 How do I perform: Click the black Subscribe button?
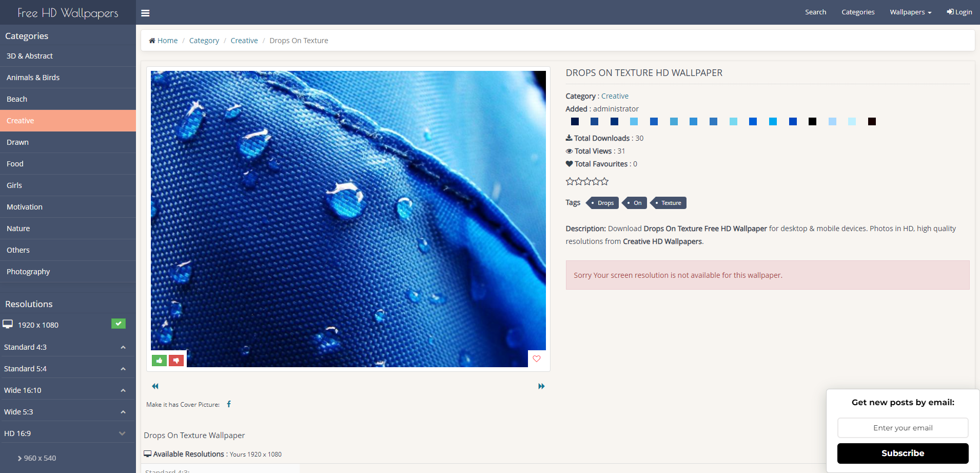click(903, 453)
